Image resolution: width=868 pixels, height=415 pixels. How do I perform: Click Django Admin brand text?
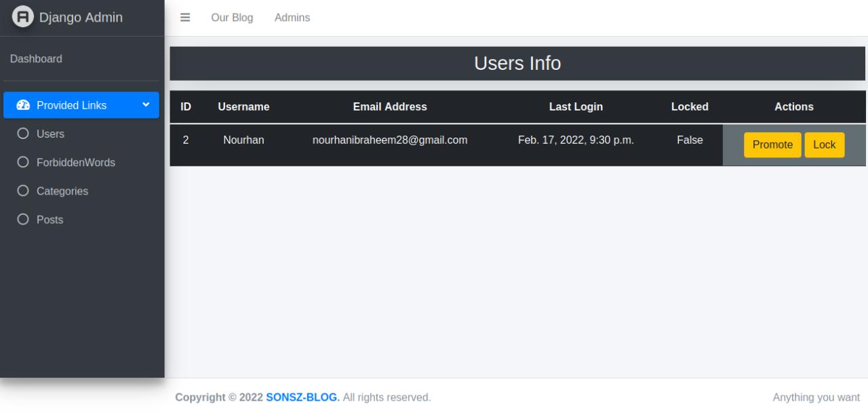click(x=81, y=17)
